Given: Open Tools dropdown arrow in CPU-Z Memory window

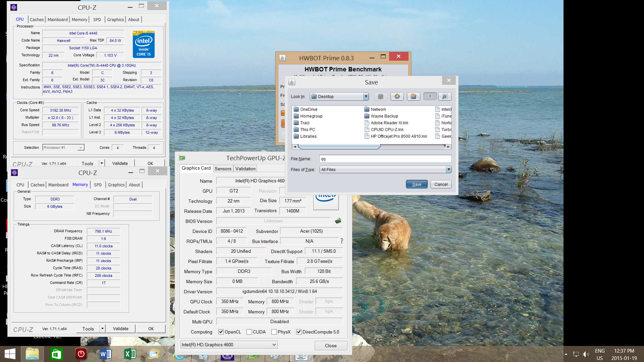Looking at the screenshot, I should coord(102,328).
